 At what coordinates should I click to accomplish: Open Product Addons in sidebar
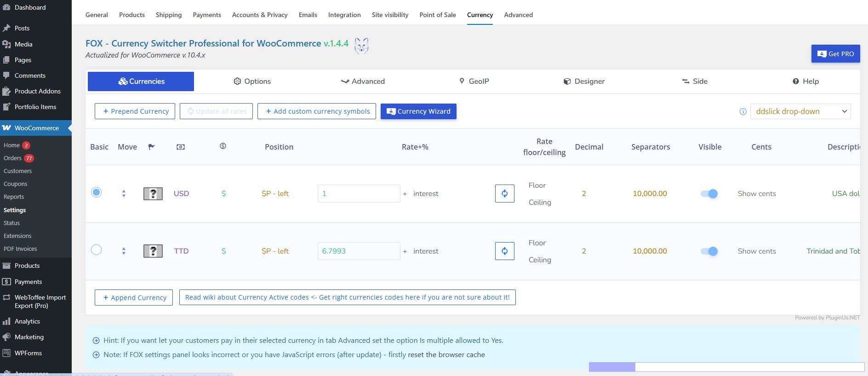(37, 91)
